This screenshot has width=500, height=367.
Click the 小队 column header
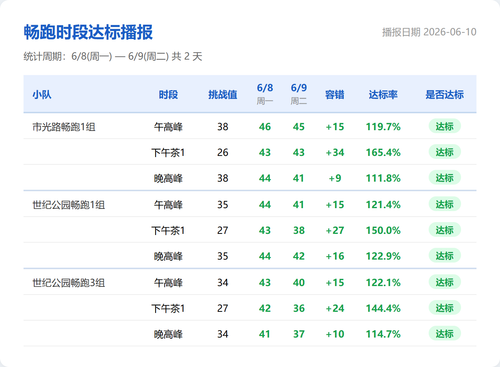(x=42, y=95)
